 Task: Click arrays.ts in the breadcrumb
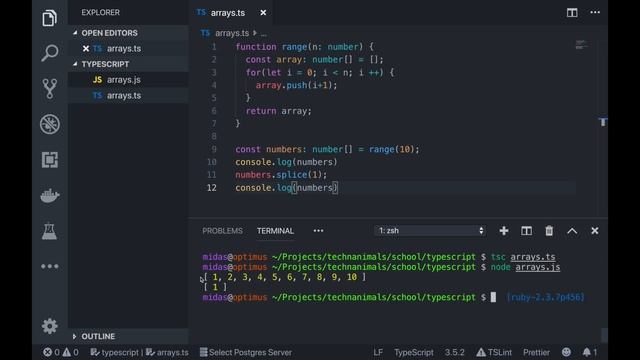(x=232, y=33)
